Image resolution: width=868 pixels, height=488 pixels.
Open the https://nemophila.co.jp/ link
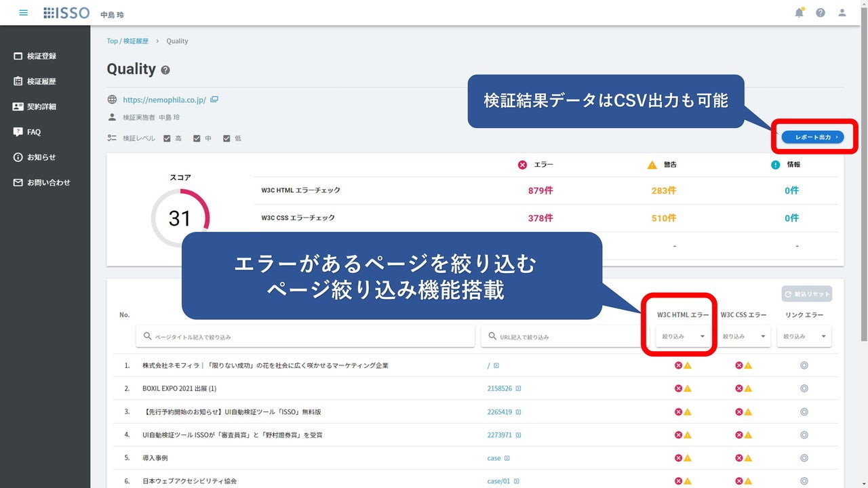[x=164, y=100]
